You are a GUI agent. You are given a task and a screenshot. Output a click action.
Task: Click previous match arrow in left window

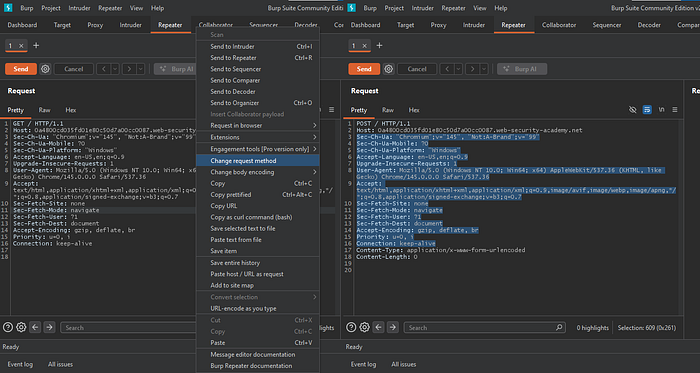pos(35,327)
